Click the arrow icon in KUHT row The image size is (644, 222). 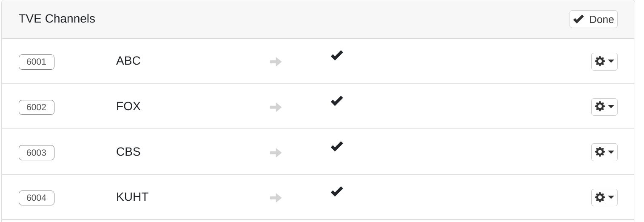click(x=276, y=198)
